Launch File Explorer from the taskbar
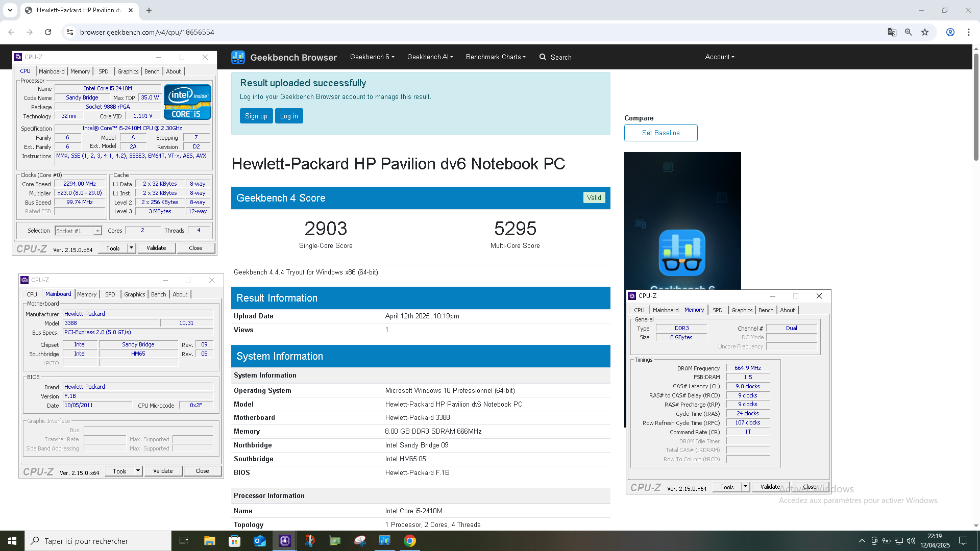The height and width of the screenshot is (551, 980). point(209,541)
